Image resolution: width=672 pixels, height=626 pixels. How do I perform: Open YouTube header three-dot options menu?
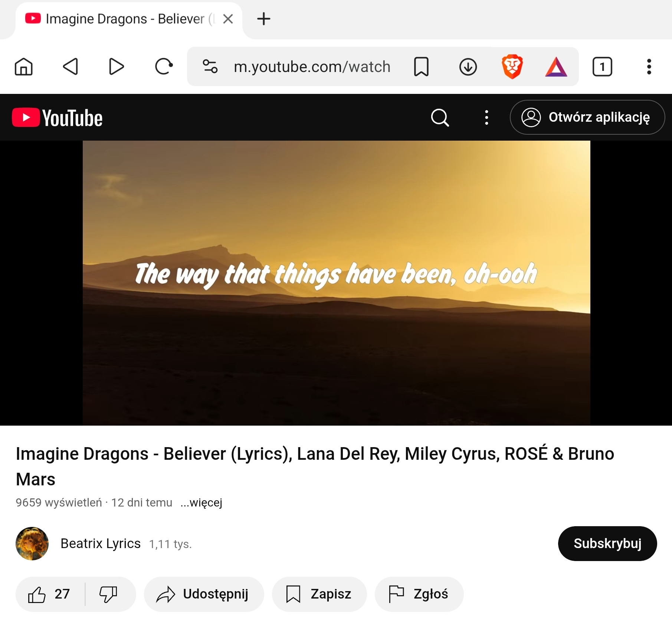tap(486, 118)
